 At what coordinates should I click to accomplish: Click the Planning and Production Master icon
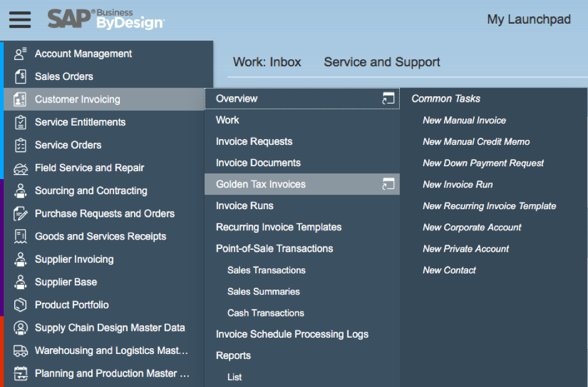pyautogui.click(x=20, y=373)
